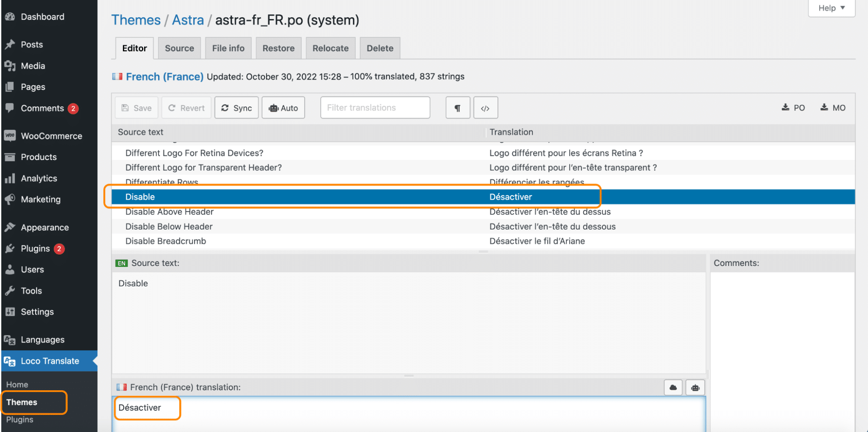This screenshot has height=432, width=868.
Task: Download the PO file
Action: tap(793, 107)
